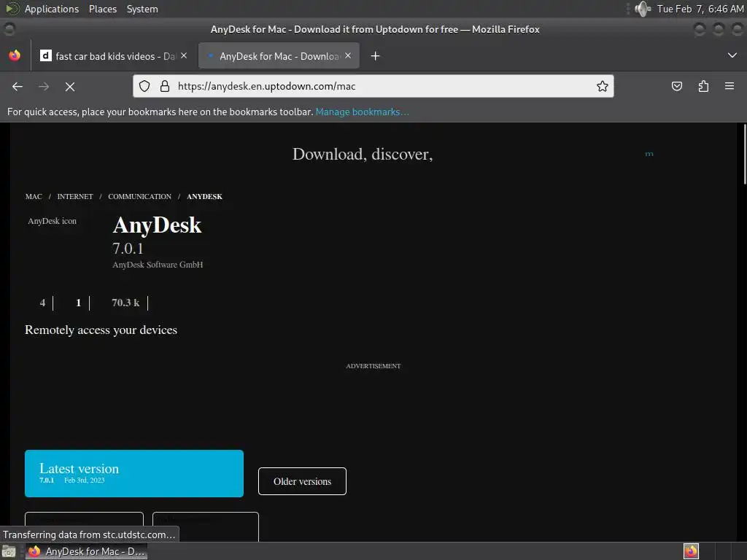Click the rating count 4
The image size is (747, 560).
[42, 303]
